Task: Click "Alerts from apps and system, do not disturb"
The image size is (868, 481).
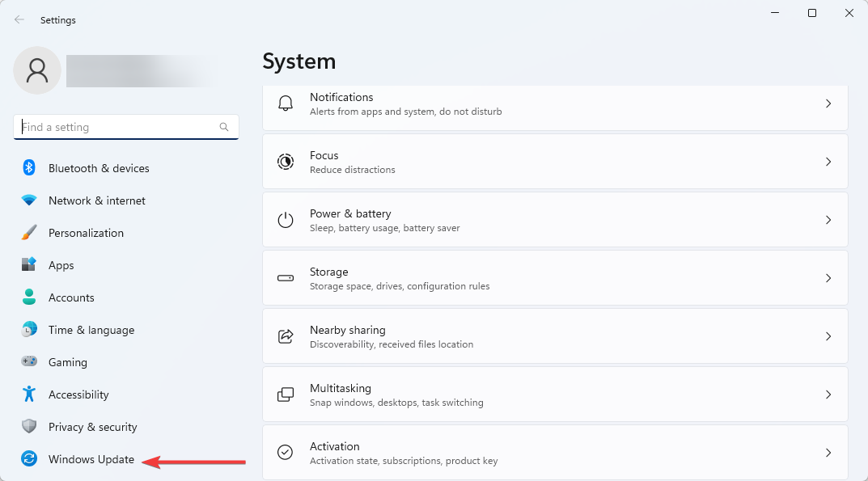Action: coord(406,112)
